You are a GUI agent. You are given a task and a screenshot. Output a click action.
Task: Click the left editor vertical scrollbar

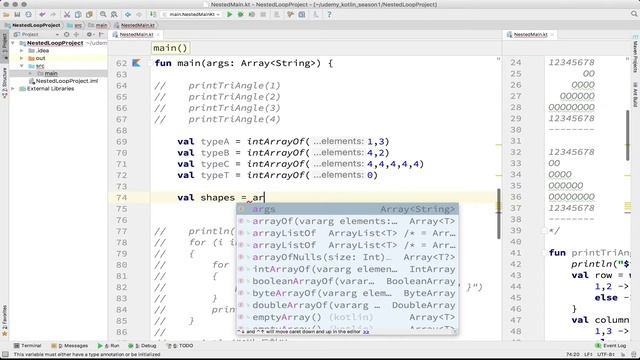tap(499, 214)
